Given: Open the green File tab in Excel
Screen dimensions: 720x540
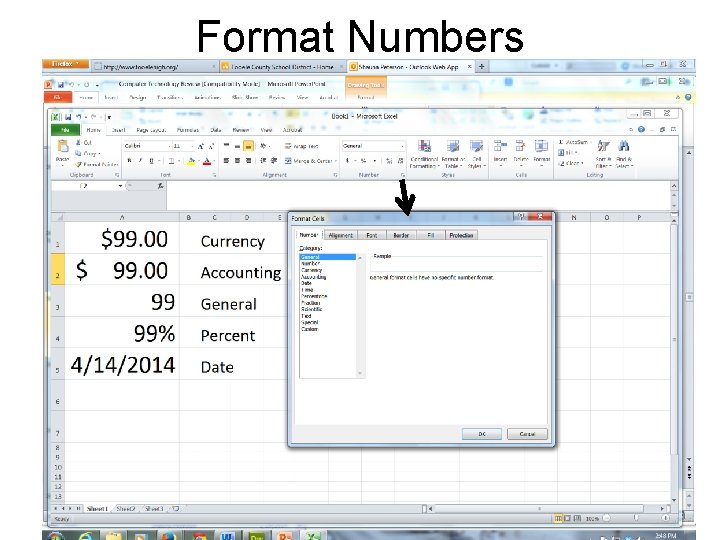Looking at the screenshot, I should click(65, 130).
